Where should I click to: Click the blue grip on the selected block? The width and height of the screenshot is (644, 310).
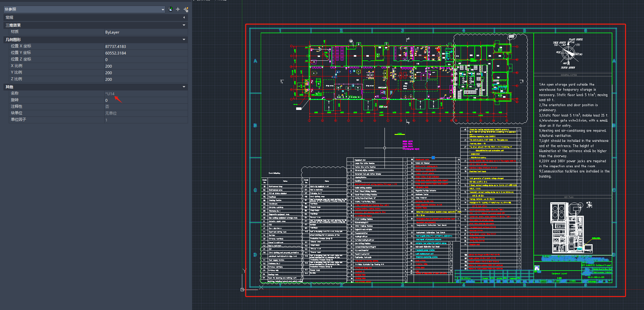(x=433, y=158)
